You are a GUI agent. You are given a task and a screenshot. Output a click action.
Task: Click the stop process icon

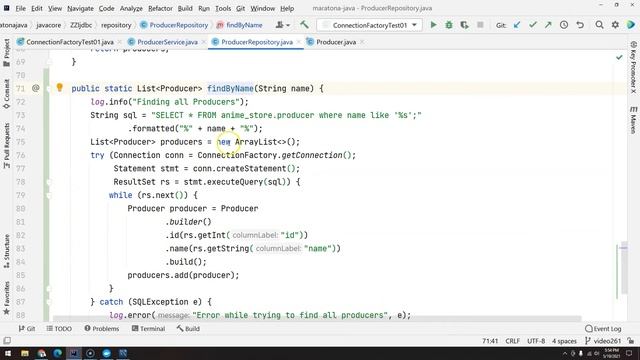[x=480, y=25]
